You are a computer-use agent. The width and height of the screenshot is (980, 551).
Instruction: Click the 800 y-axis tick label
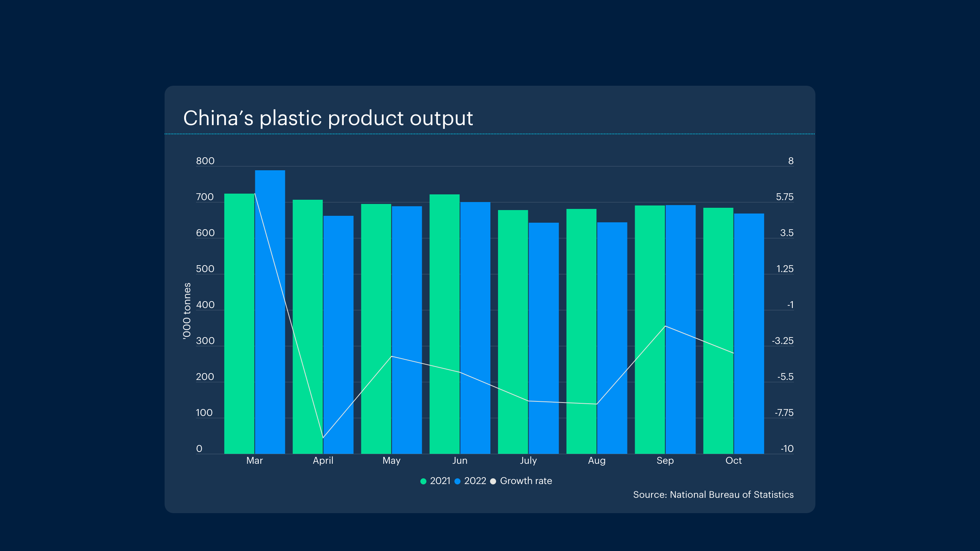205,161
